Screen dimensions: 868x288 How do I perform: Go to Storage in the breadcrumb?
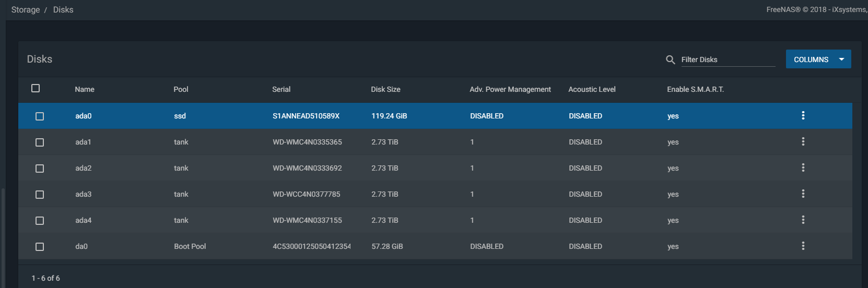tap(26, 10)
